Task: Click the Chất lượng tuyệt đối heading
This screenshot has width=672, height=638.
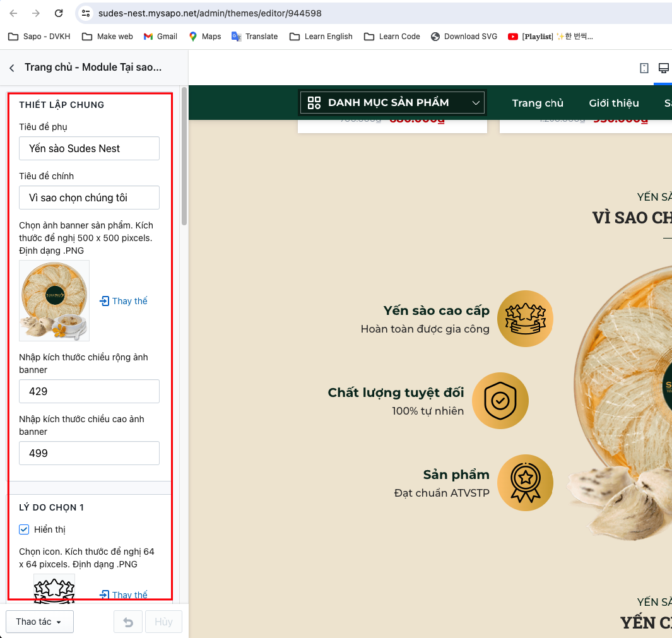Action: click(396, 393)
